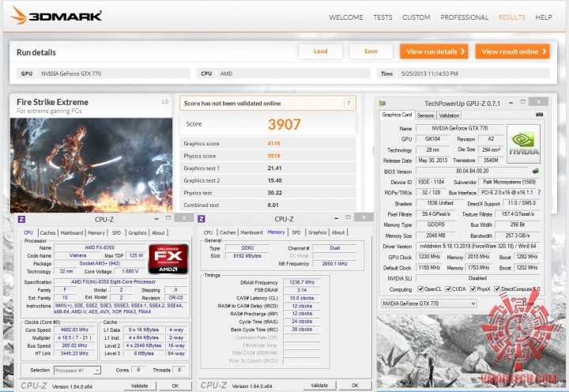The height and width of the screenshot is (392, 569).
Task: Open the CUSTOM tab in 3DMark
Action: [416, 17]
